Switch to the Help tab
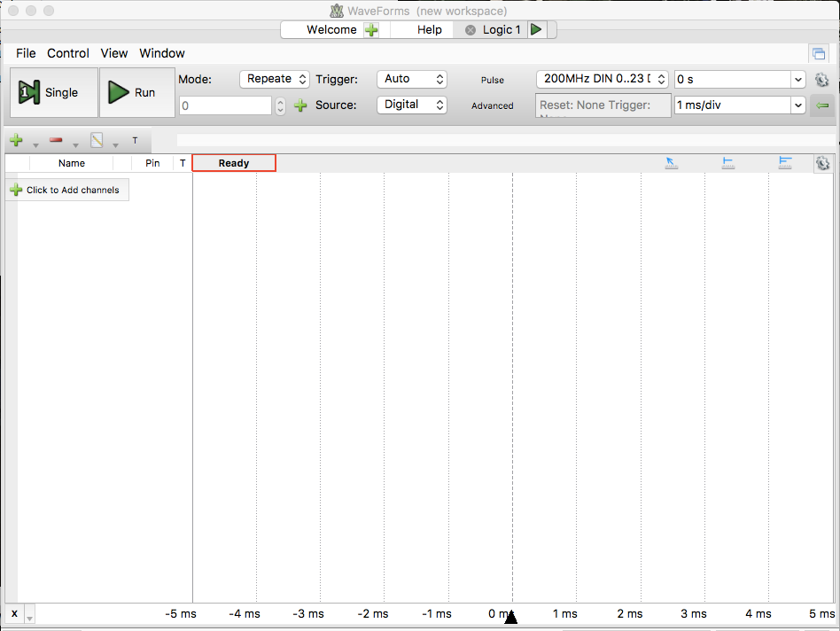The width and height of the screenshot is (840, 631). pyautogui.click(x=430, y=29)
